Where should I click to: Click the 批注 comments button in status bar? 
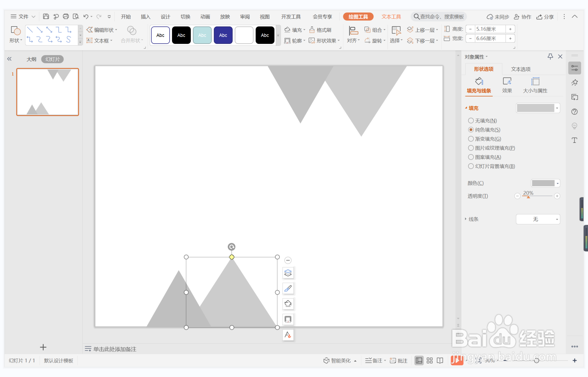pos(398,360)
